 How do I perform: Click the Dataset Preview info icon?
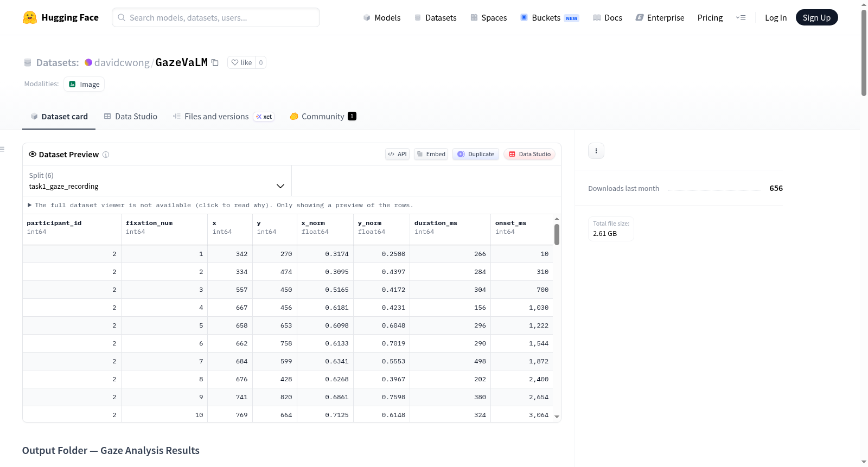coord(106,155)
